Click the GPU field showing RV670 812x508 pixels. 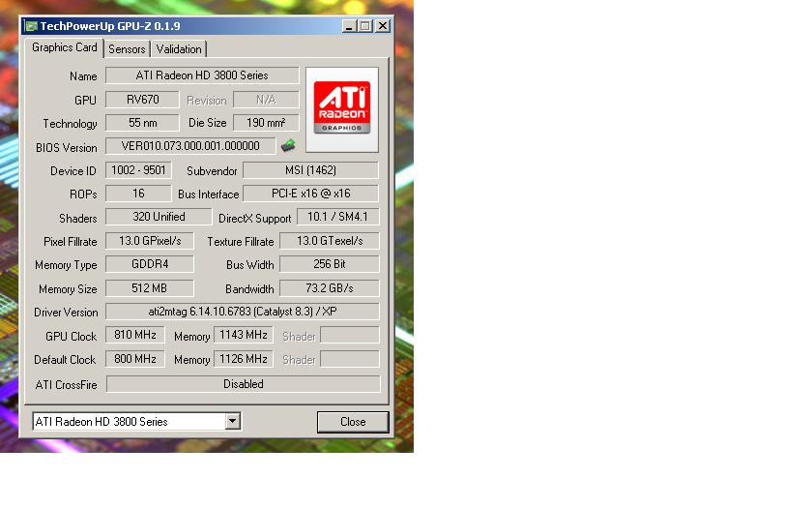pyautogui.click(x=142, y=100)
